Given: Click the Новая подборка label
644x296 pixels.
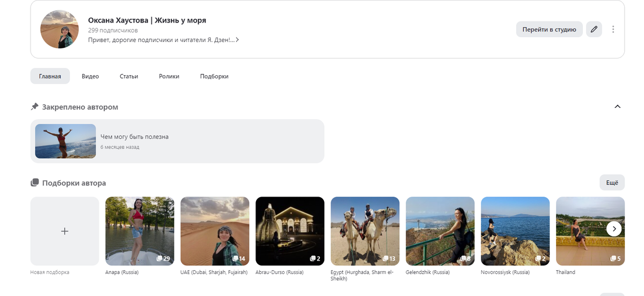Looking at the screenshot, I should point(50,272).
